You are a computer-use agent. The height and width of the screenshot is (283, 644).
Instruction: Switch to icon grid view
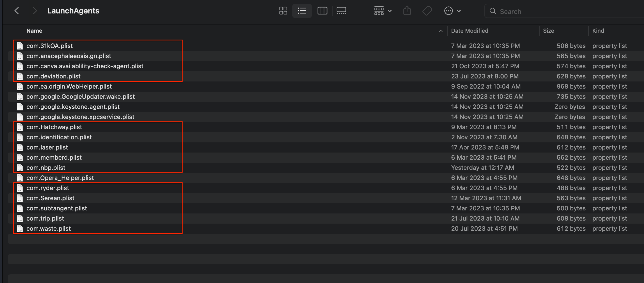(x=283, y=11)
